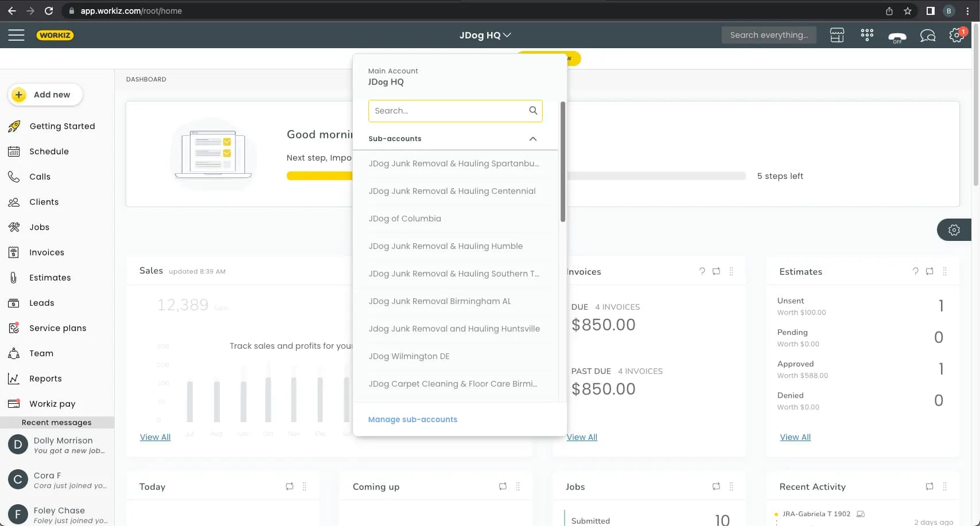Select JDog of Columbia sub-account
980x526 pixels.
(x=456, y=219)
